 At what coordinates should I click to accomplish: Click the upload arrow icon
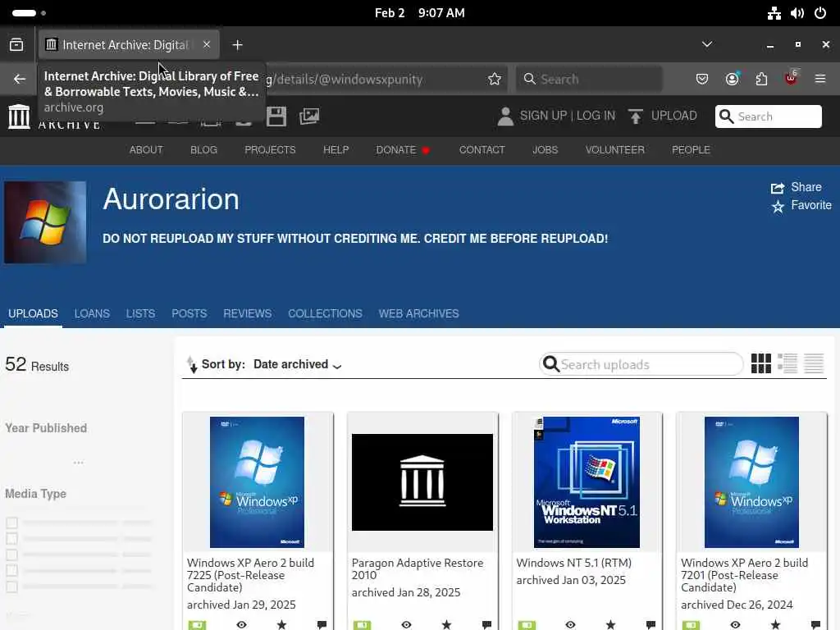[x=636, y=116]
